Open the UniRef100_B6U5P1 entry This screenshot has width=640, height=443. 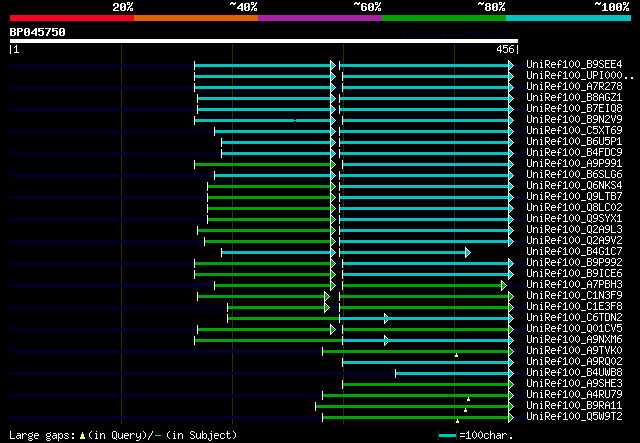(x=574, y=142)
